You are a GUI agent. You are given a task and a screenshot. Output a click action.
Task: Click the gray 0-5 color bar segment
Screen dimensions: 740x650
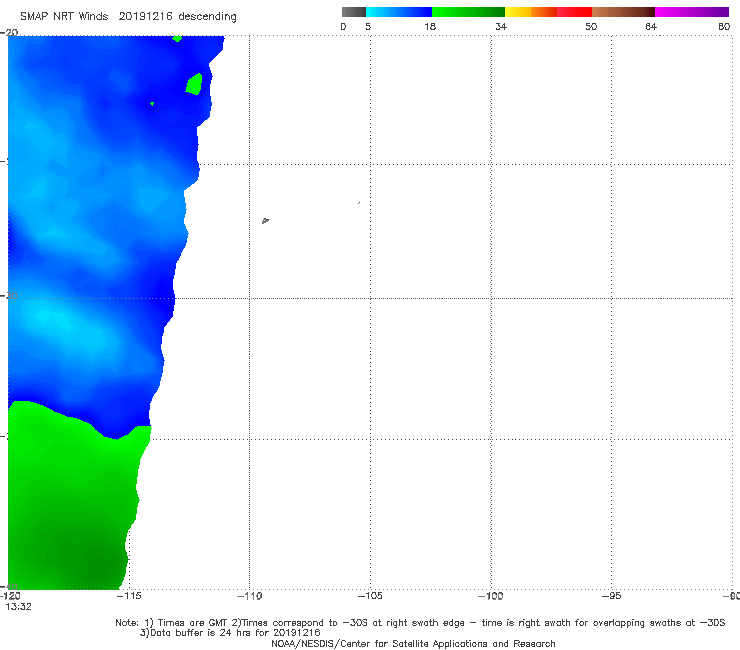(x=353, y=12)
